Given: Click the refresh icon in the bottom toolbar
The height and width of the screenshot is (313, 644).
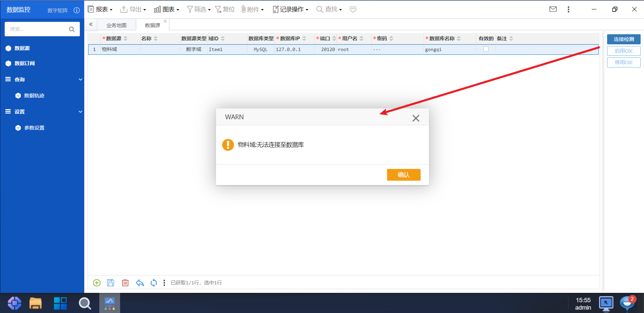Looking at the screenshot, I should [x=154, y=283].
